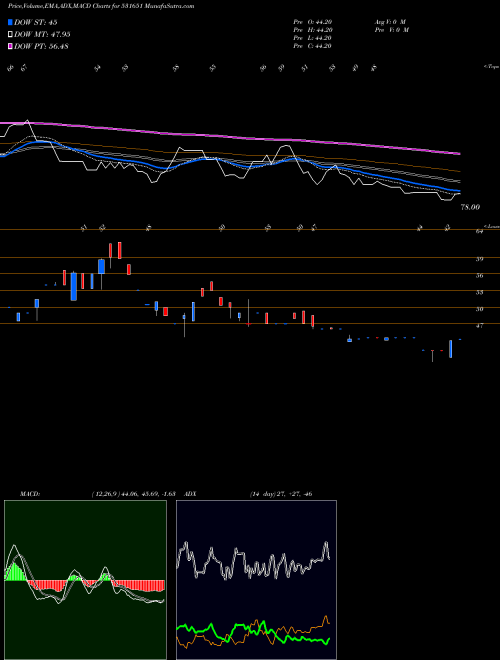This screenshot has height=660, width=500.
Task: Click the '<Lows' label at right edge
Action: click(491, 226)
